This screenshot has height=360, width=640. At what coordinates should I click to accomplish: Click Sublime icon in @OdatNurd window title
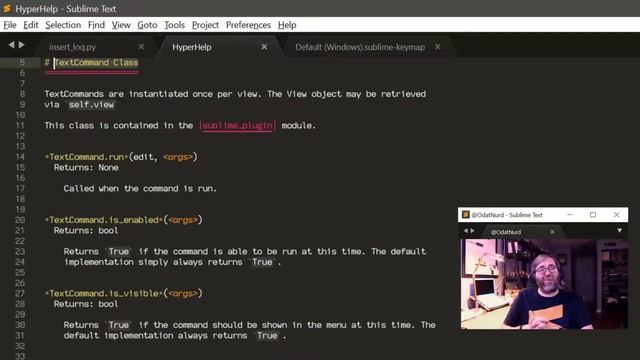[x=465, y=215]
